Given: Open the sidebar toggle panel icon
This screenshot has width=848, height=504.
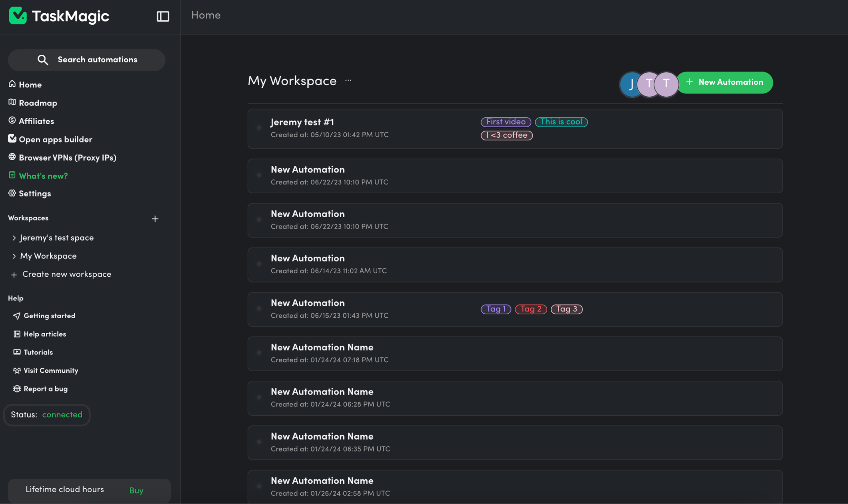Looking at the screenshot, I should (x=163, y=15).
